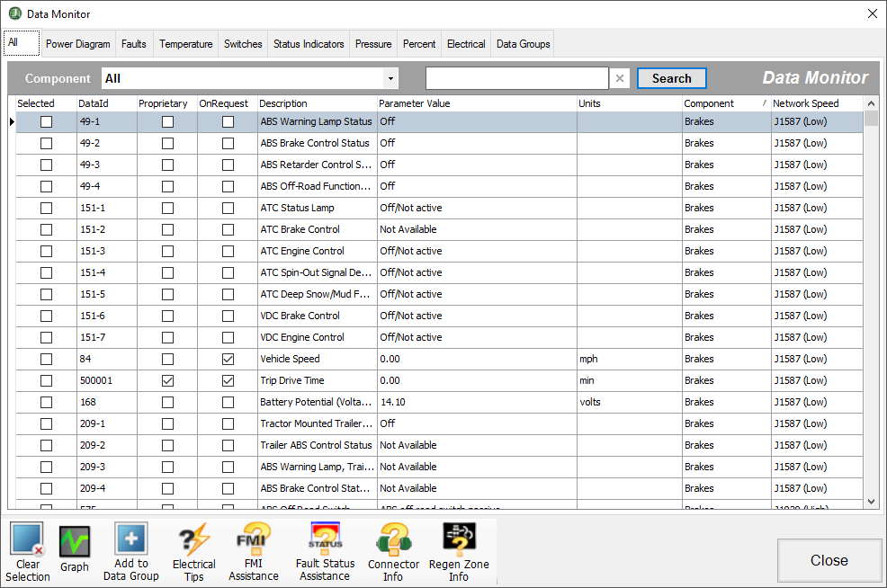Switch to the Electrical tab
Screen dimensions: 887x588
pos(466,43)
